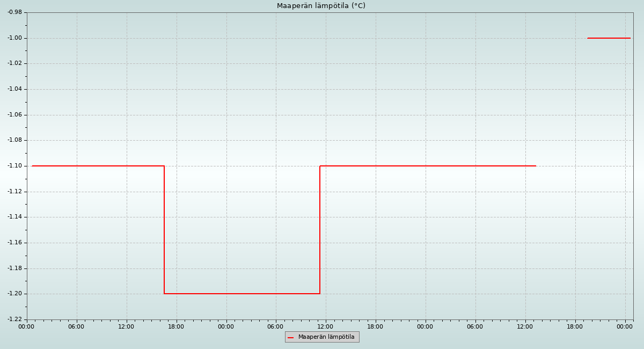Select the legend label Maaperän lämpötila

point(326,337)
